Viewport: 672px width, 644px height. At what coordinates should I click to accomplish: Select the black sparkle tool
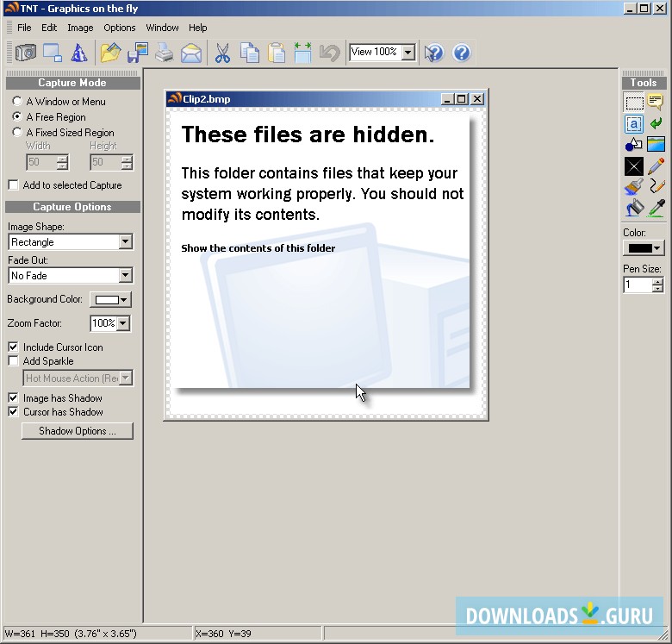(x=634, y=166)
